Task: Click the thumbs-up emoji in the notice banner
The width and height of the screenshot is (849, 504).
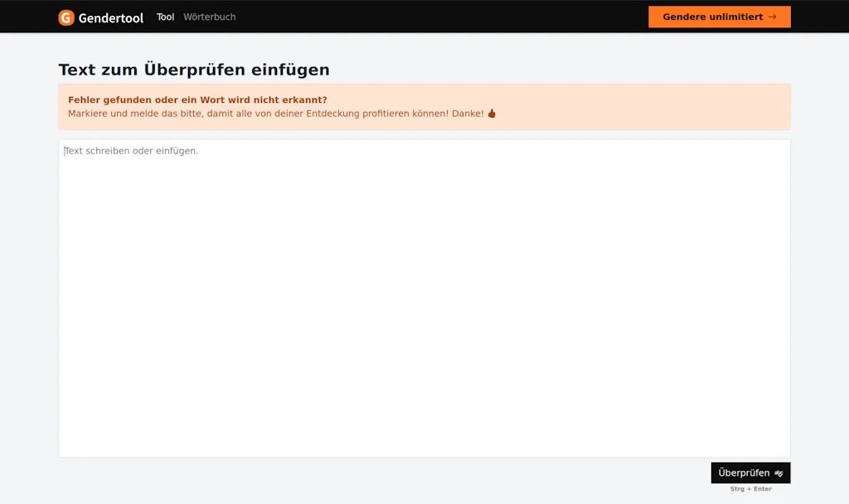Action: tap(491, 114)
